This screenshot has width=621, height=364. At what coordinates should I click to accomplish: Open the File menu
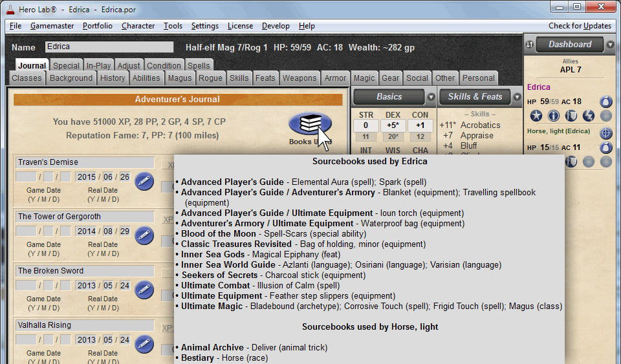(16, 26)
